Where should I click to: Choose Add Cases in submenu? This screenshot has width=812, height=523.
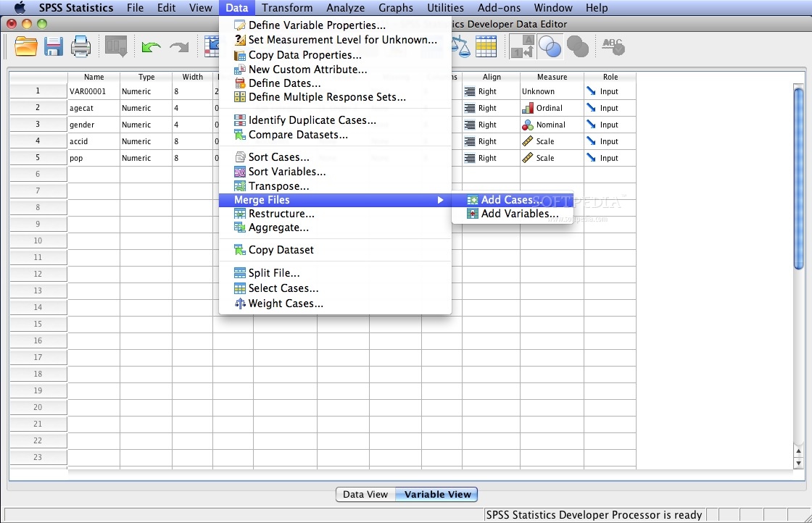(x=512, y=200)
